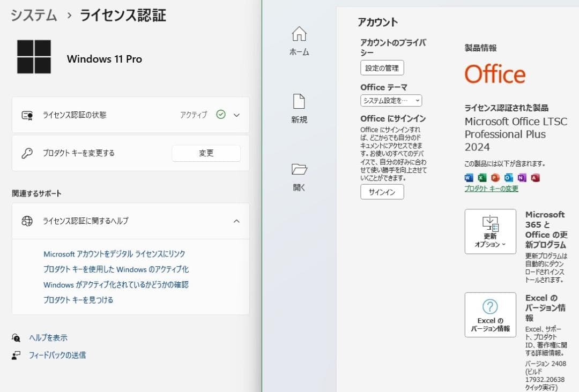Click the Access icon

[536, 177]
